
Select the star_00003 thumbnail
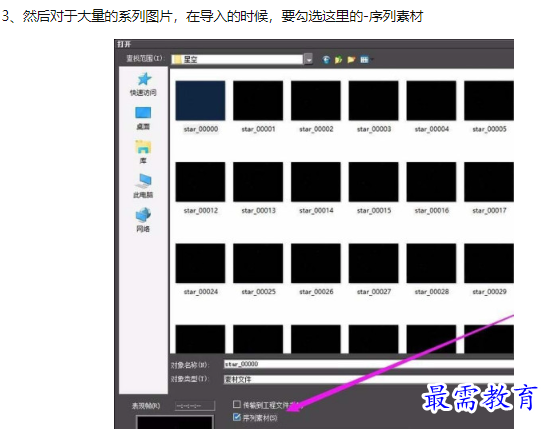click(374, 100)
